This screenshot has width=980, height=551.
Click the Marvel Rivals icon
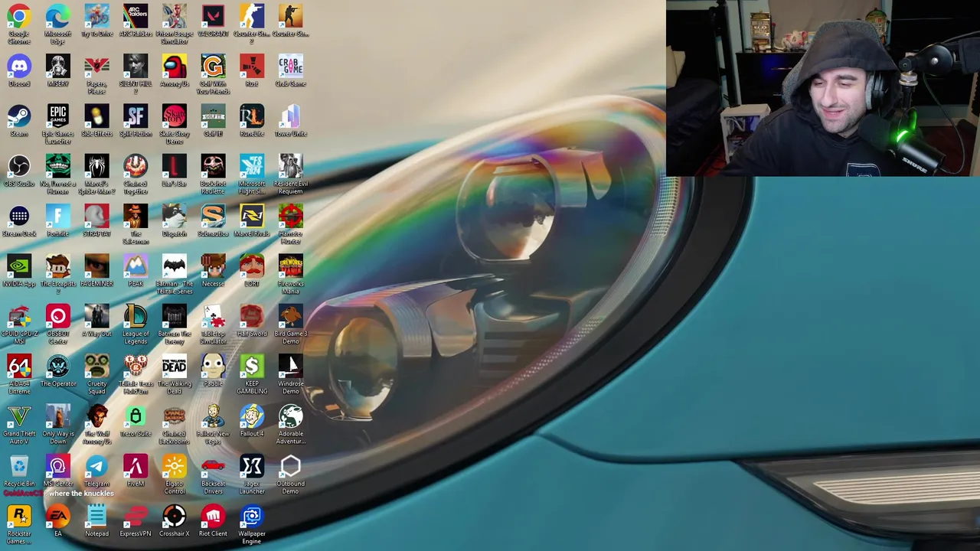point(252,217)
